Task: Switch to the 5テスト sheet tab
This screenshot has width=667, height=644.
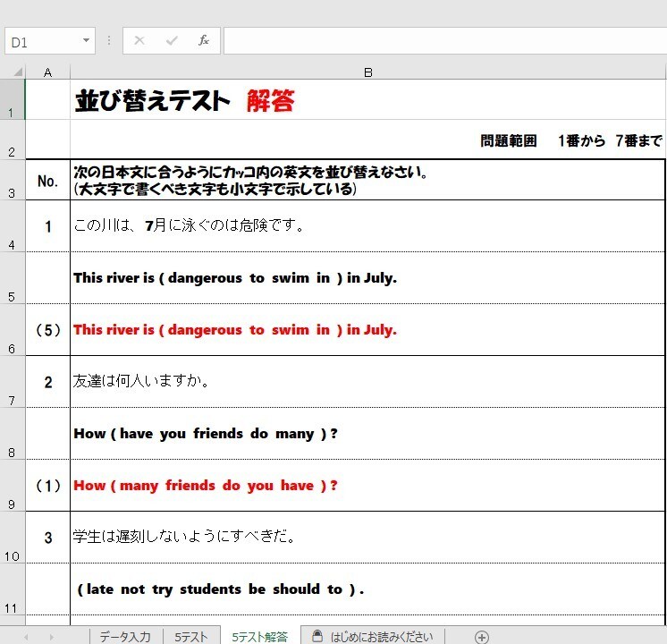Action: click(x=191, y=637)
